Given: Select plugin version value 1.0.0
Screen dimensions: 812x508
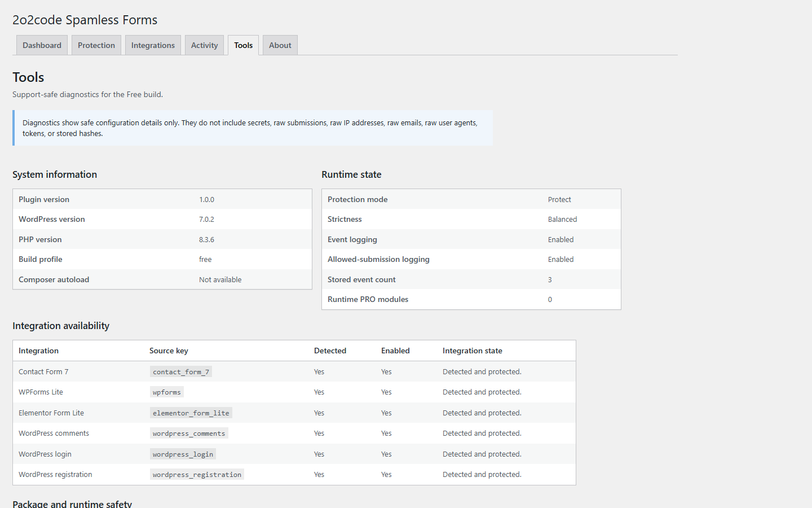Looking at the screenshot, I should tap(206, 200).
